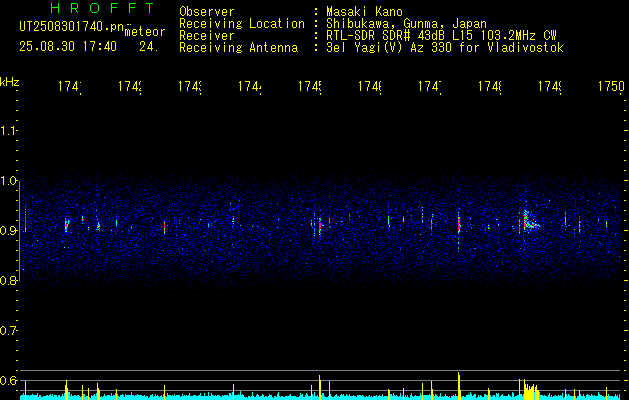This screenshot has height=400, width=629.
Task: Click the 0.8 kHz frequency tick label
Action: [8, 280]
